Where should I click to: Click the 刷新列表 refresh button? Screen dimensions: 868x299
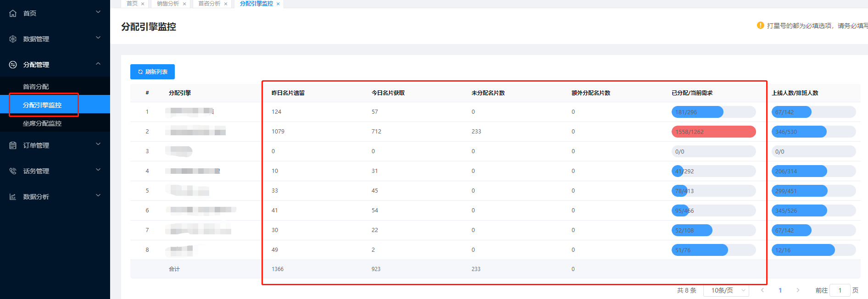coord(152,72)
